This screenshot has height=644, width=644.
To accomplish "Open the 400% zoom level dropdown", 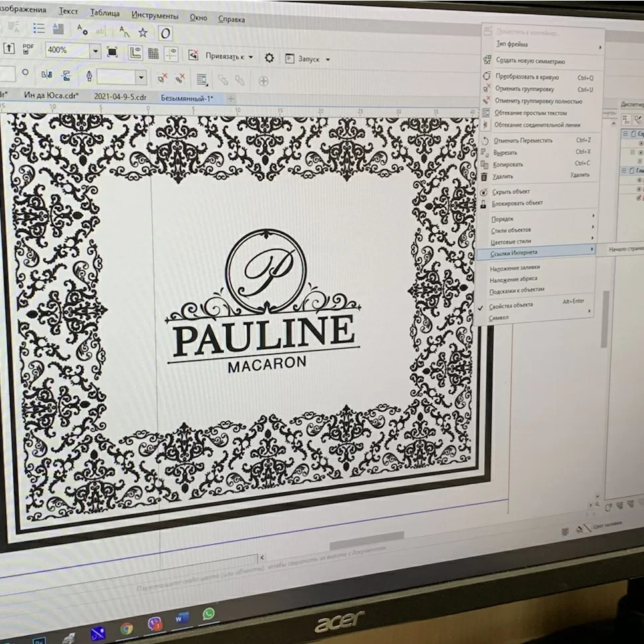I will click(95, 51).
